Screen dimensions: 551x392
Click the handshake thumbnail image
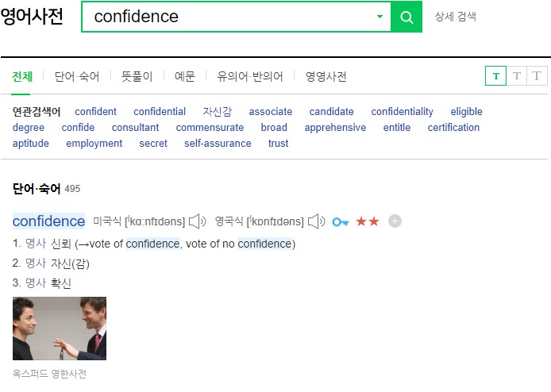coord(60,329)
